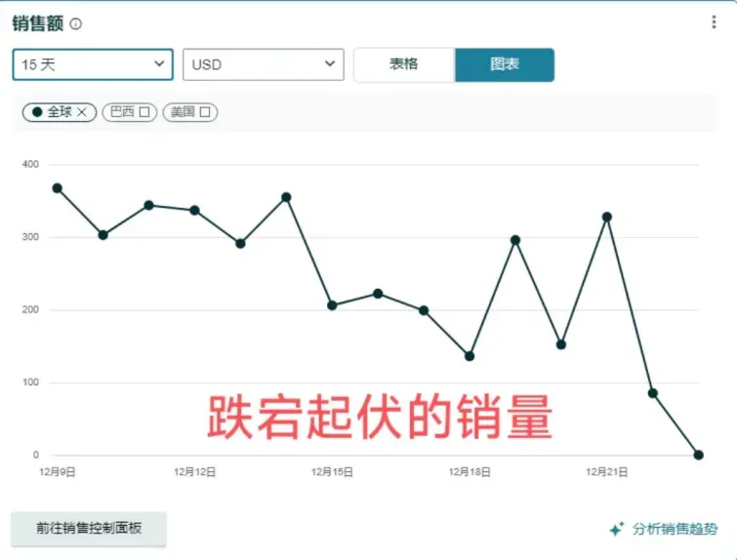Image resolution: width=737 pixels, height=560 pixels.
Task: Remove the 全球 filter chip
Action: 82,112
